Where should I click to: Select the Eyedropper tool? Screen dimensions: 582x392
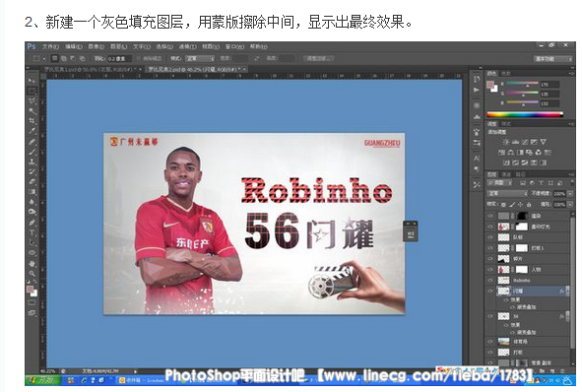pos(32,131)
